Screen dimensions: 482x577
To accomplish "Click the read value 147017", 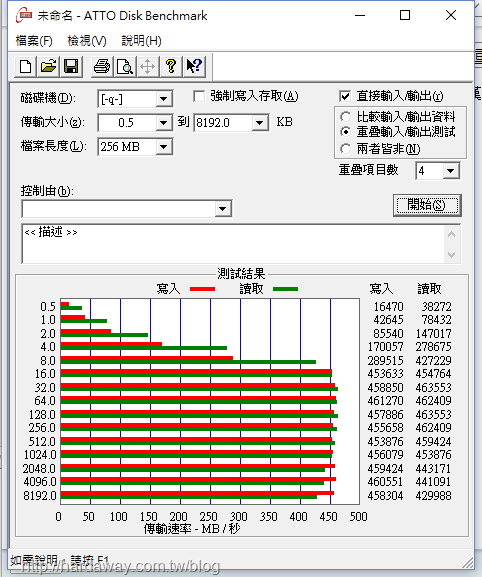I will coord(433,334).
